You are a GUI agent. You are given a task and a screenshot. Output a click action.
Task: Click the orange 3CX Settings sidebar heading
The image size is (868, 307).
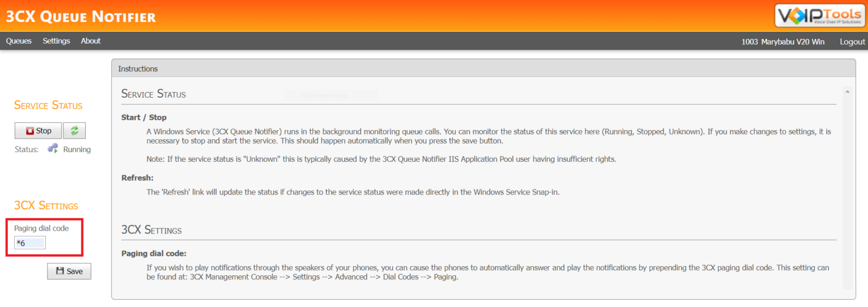(x=46, y=206)
